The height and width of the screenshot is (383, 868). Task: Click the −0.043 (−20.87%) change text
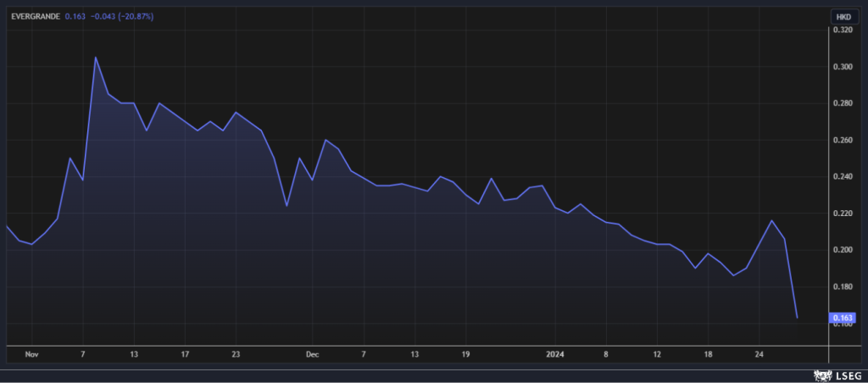coord(122,17)
